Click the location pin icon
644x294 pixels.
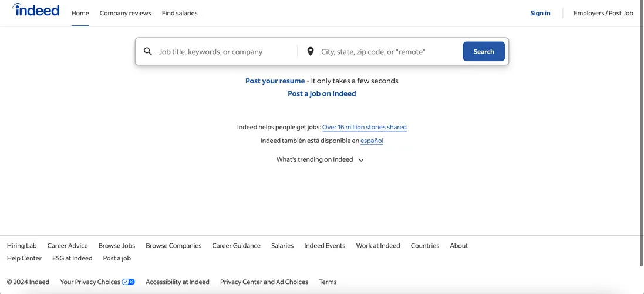click(x=311, y=51)
